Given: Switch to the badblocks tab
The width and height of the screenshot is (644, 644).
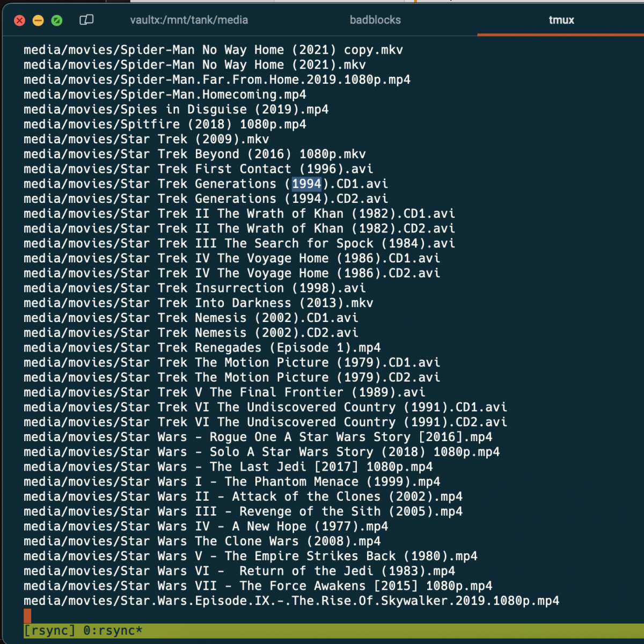Looking at the screenshot, I should pos(375,20).
